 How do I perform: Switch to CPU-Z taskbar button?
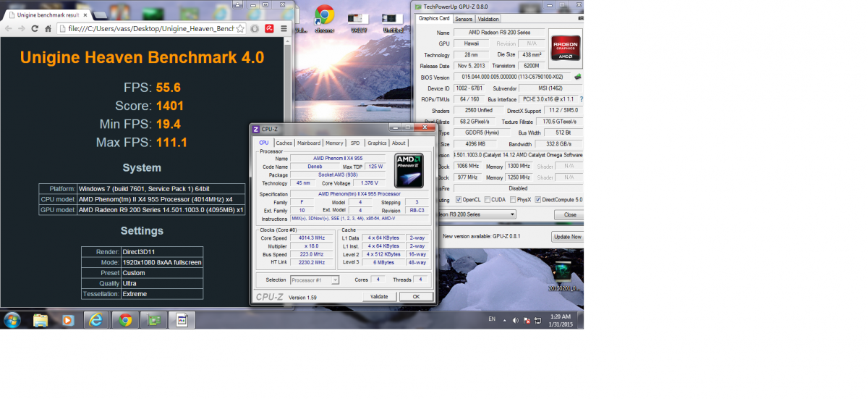coord(182,319)
